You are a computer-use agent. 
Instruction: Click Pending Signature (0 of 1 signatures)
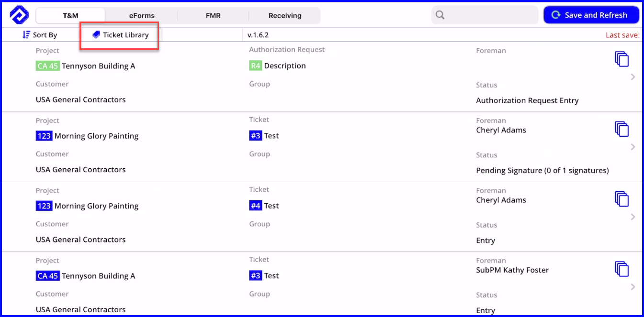pos(542,170)
